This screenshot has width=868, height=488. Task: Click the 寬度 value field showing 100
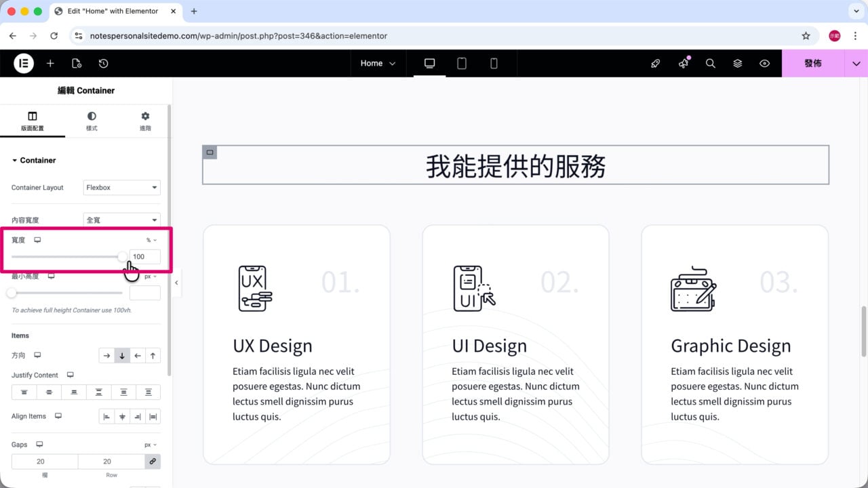click(x=145, y=256)
